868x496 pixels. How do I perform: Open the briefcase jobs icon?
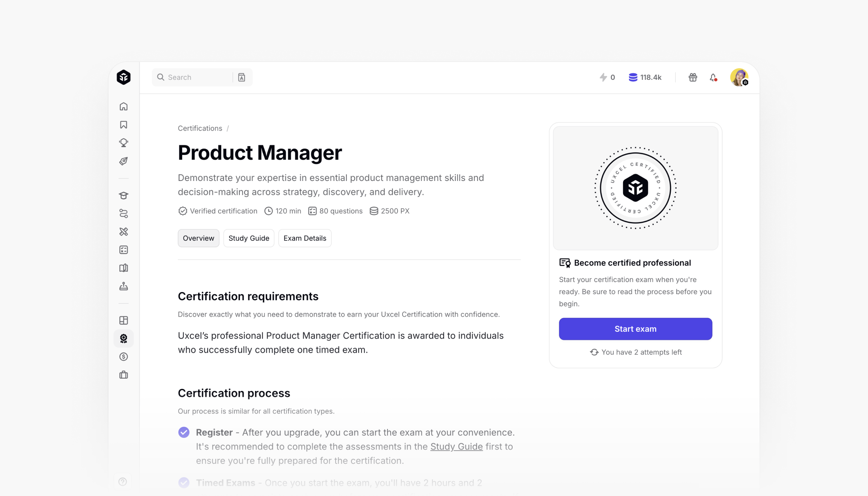click(124, 375)
